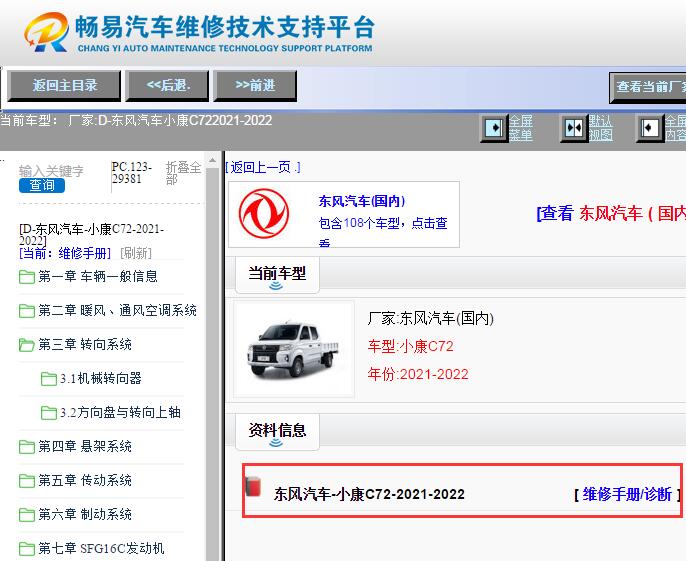Click the full-screen content layout icon

pos(650,128)
